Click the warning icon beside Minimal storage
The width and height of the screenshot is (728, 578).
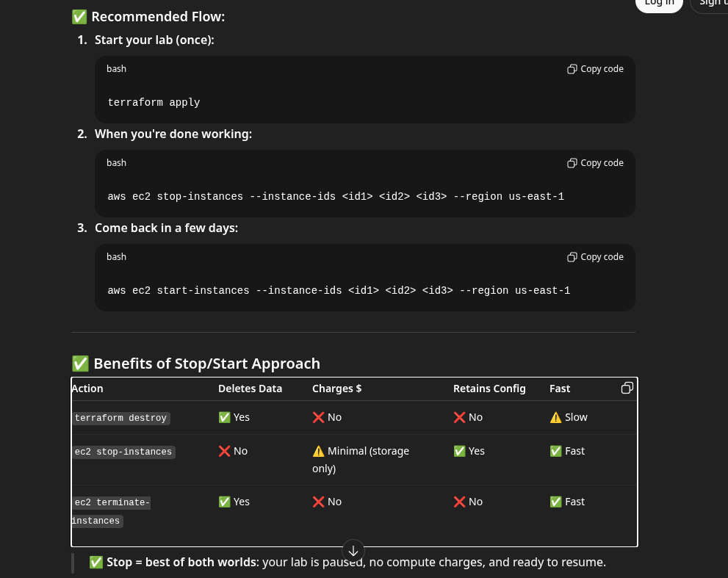tap(318, 451)
